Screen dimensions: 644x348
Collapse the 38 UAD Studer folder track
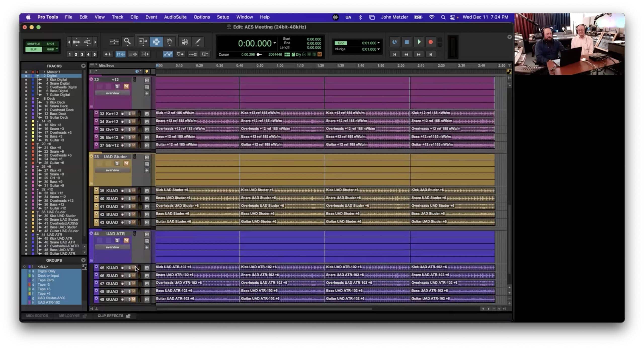(x=91, y=156)
